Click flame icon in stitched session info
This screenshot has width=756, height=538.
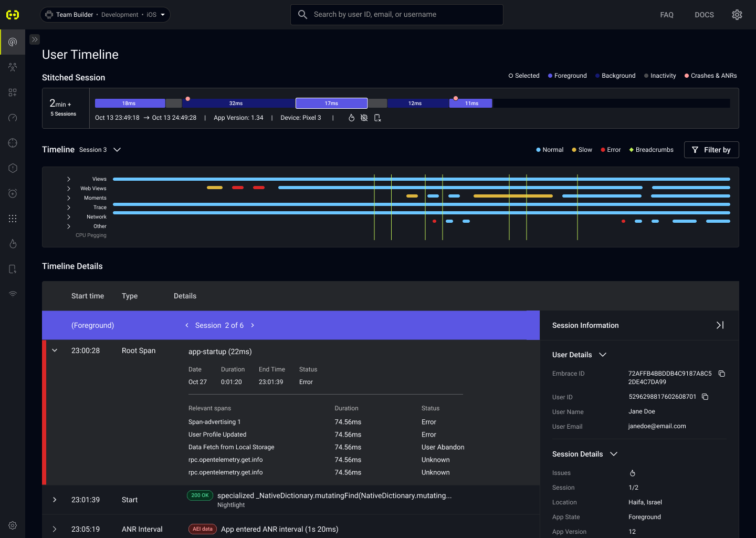pos(351,118)
